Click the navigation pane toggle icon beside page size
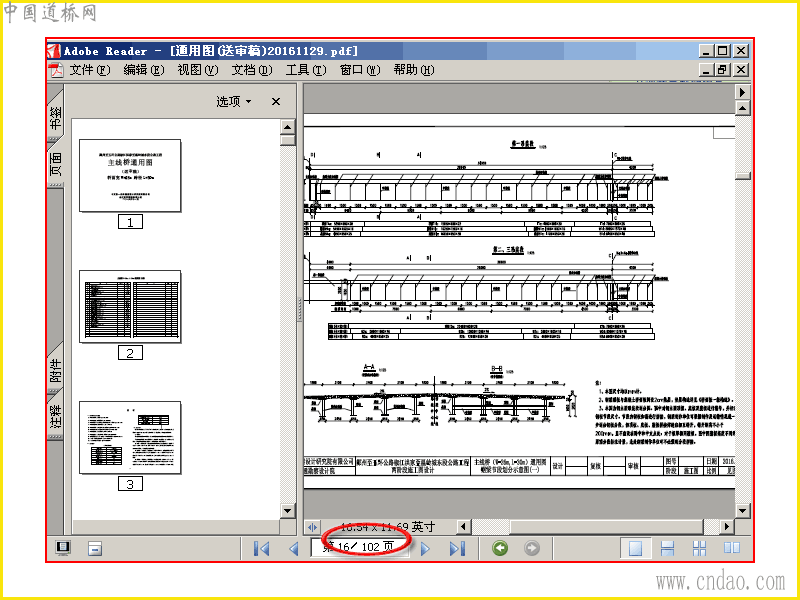 [x=312, y=527]
